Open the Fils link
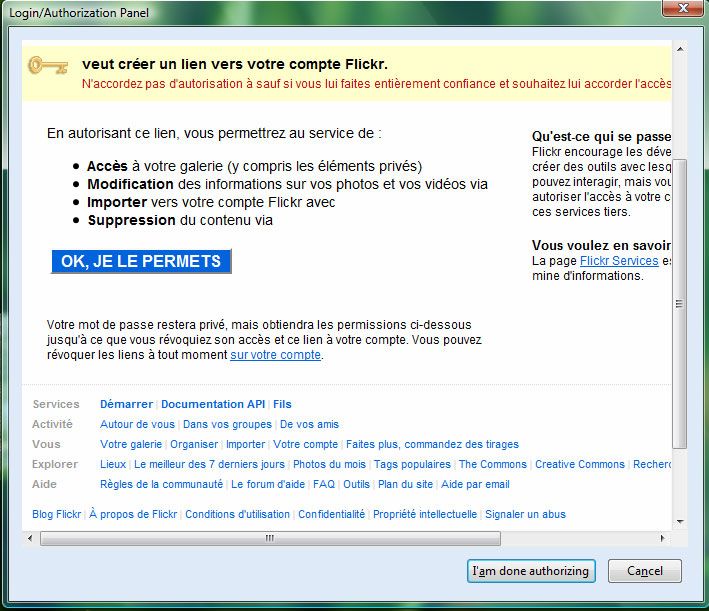 pyautogui.click(x=282, y=404)
